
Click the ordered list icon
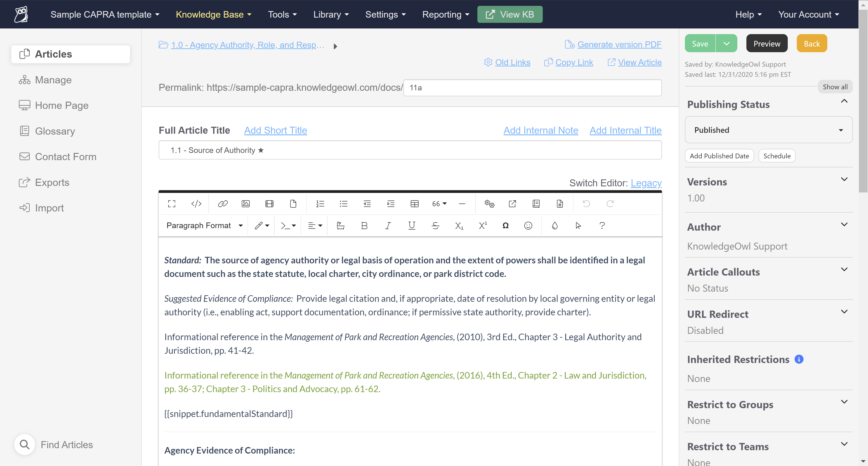320,204
